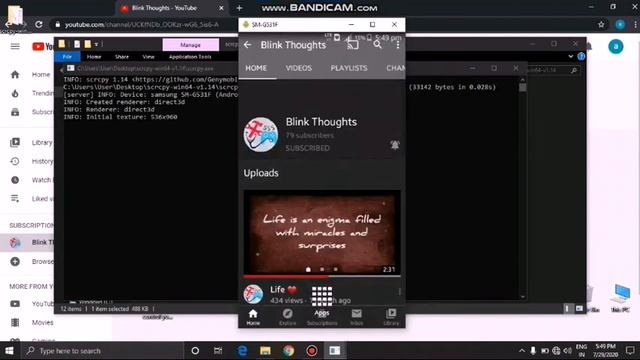Switch to the PLAYLISTS tab in phone app
This screenshot has height=360, width=640.
click(x=349, y=68)
